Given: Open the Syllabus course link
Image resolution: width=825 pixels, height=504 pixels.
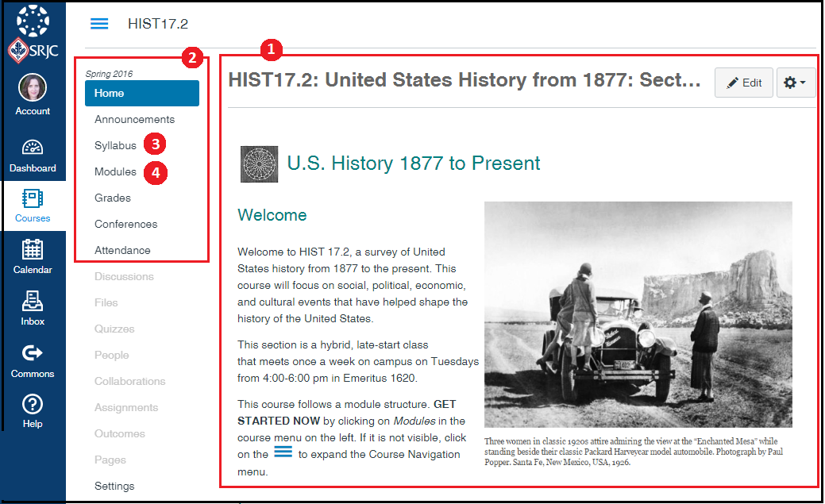Looking at the screenshot, I should click(x=115, y=145).
